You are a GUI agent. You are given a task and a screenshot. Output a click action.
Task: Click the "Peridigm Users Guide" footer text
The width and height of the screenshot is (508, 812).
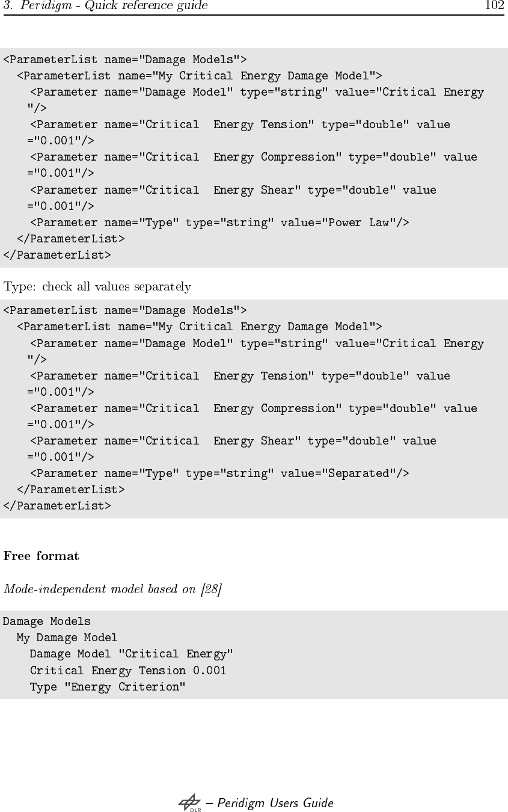275,803
